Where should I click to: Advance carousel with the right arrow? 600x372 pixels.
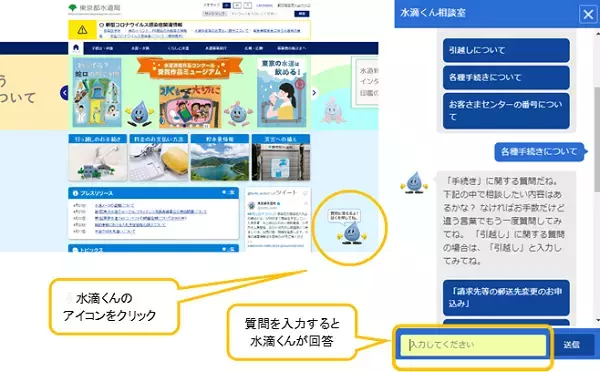coord(314,93)
